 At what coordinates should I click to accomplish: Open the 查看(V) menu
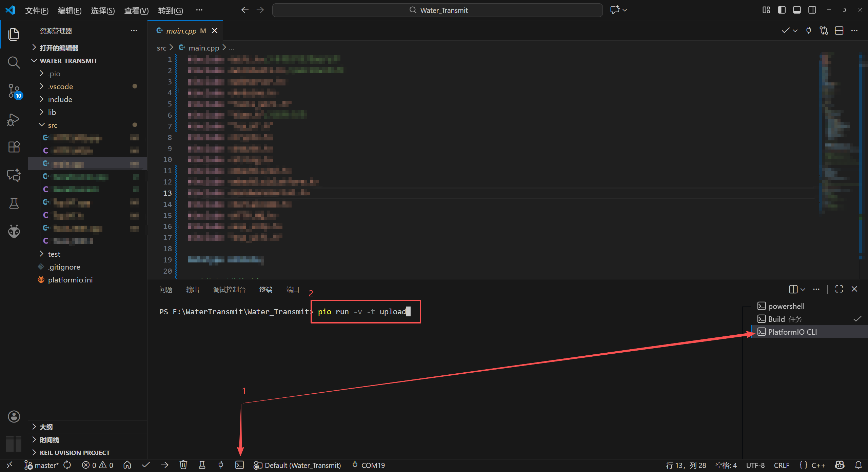136,10
